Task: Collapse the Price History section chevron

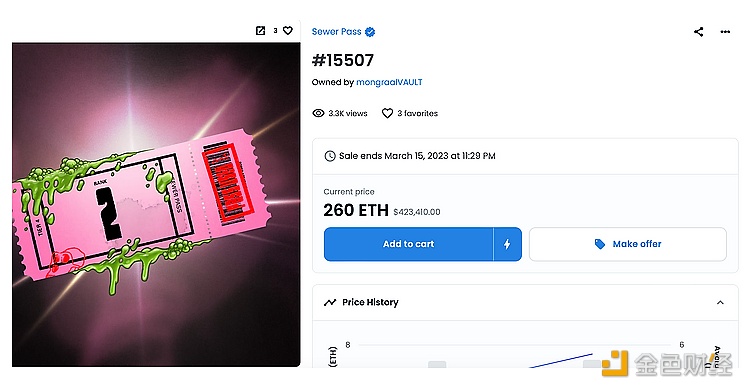Action: pos(720,303)
